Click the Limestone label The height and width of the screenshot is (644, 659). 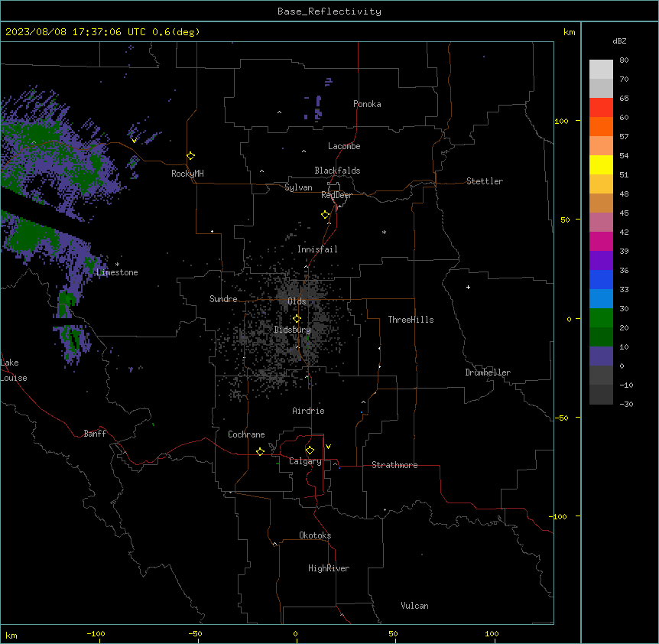click(117, 272)
